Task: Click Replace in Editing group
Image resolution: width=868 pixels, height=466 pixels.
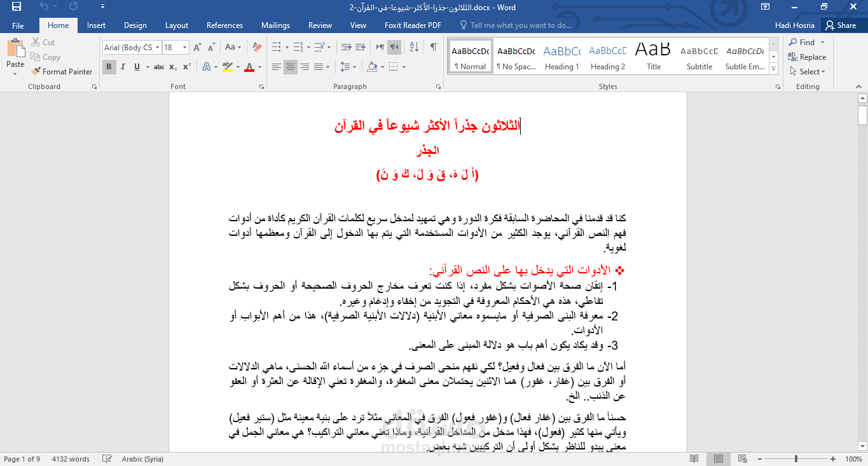Action: [807, 57]
